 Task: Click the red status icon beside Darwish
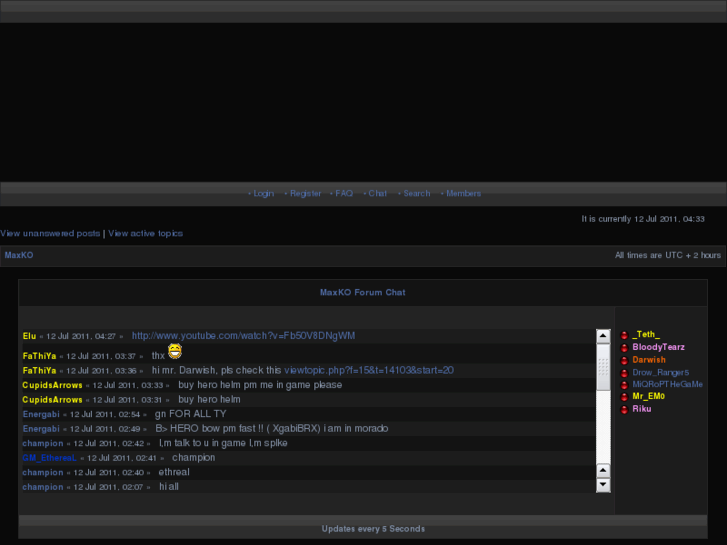coord(624,360)
